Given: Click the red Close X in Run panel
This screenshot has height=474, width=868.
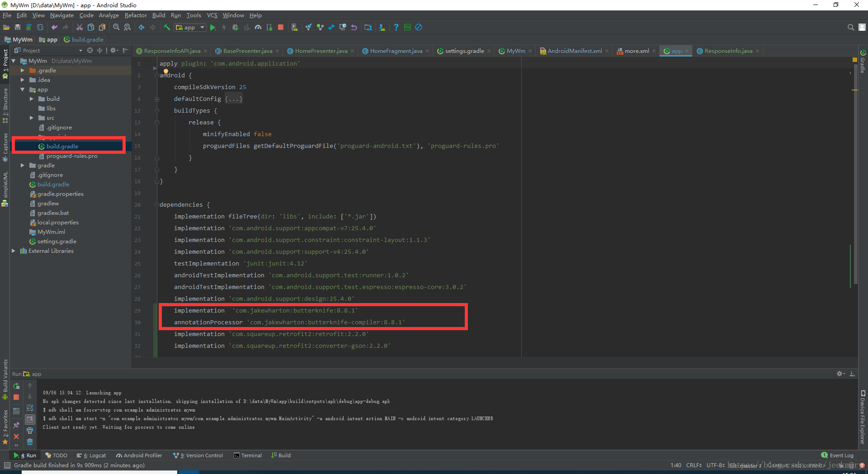Looking at the screenshot, I should point(16,436).
